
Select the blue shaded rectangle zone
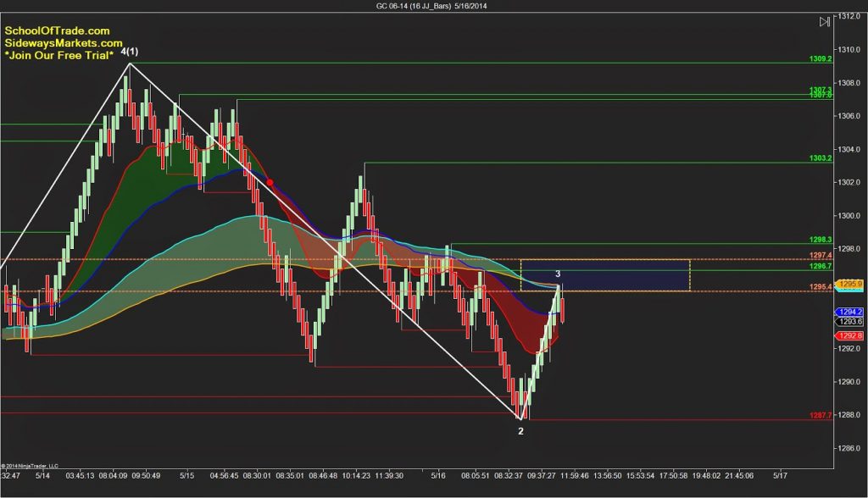click(x=605, y=275)
